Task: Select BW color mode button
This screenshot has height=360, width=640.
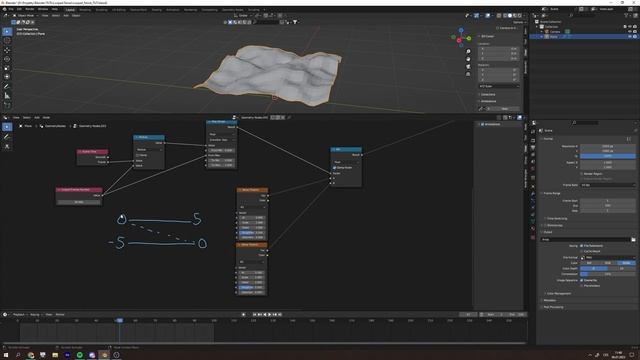Action: [589, 263]
